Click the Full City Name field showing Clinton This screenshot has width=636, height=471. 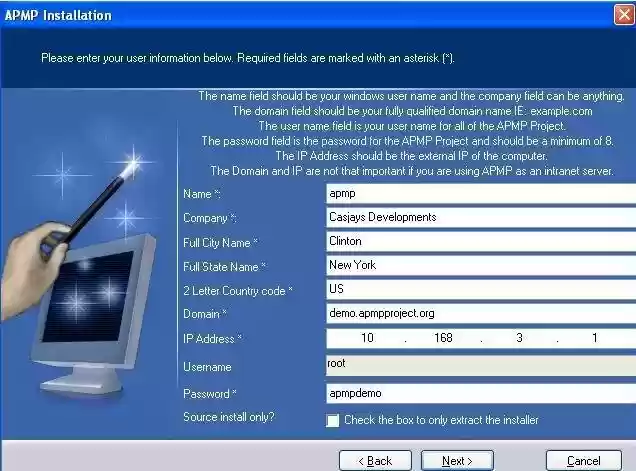tap(481, 241)
